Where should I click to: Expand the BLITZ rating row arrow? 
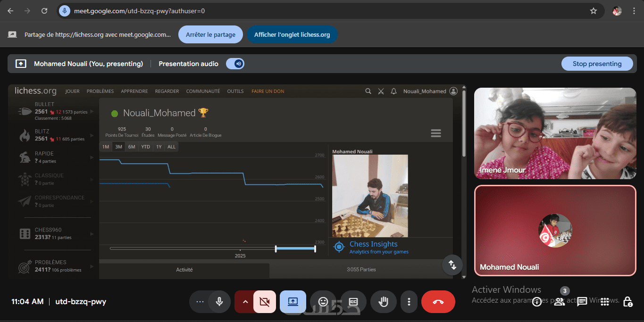click(92, 136)
